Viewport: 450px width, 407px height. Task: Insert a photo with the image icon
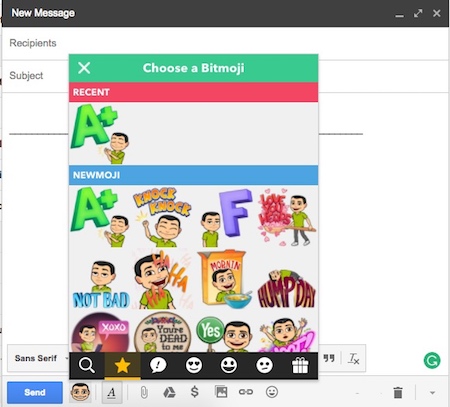point(221,392)
